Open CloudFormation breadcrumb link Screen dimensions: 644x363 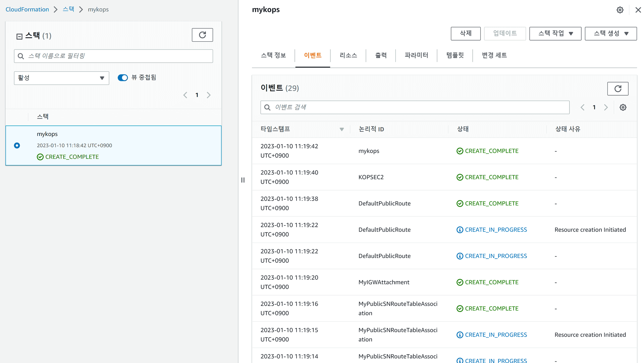tap(27, 9)
